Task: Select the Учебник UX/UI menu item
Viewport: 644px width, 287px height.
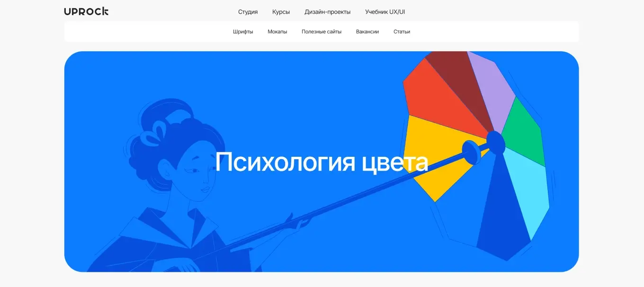Action: [x=385, y=12]
